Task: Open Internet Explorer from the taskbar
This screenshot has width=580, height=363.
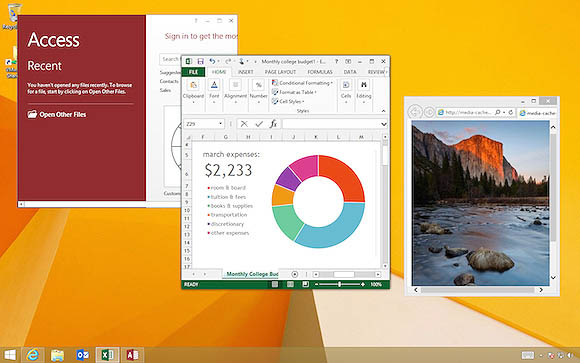Action: point(33,355)
